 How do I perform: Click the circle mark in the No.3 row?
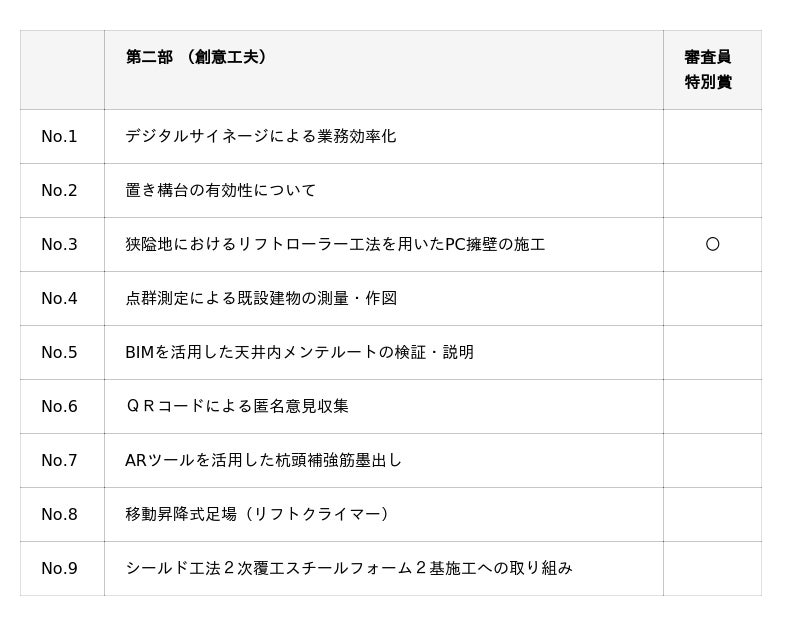click(712, 244)
